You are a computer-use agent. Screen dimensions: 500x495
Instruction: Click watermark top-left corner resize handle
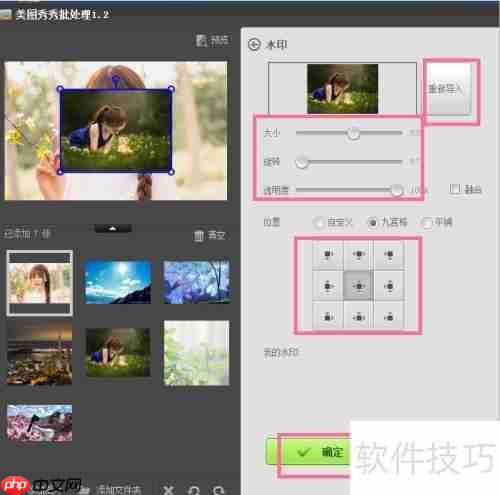(x=60, y=89)
